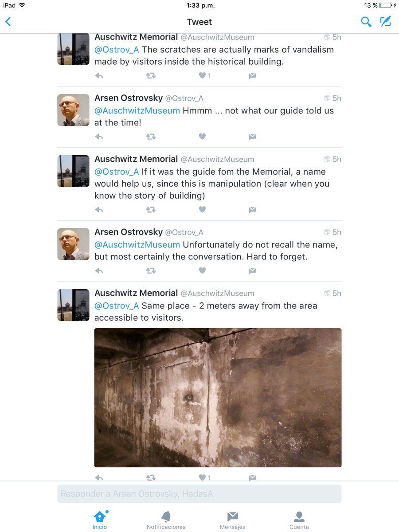Like Arsen Ostrovsky's 'Hard to forget' tweet

pyautogui.click(x=202, y=270)
